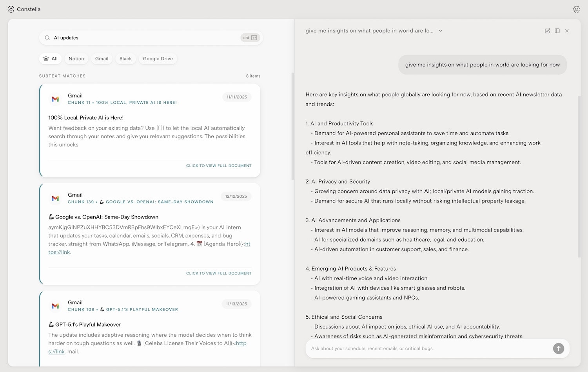Expand the chat title dropdown chevron

440,31
